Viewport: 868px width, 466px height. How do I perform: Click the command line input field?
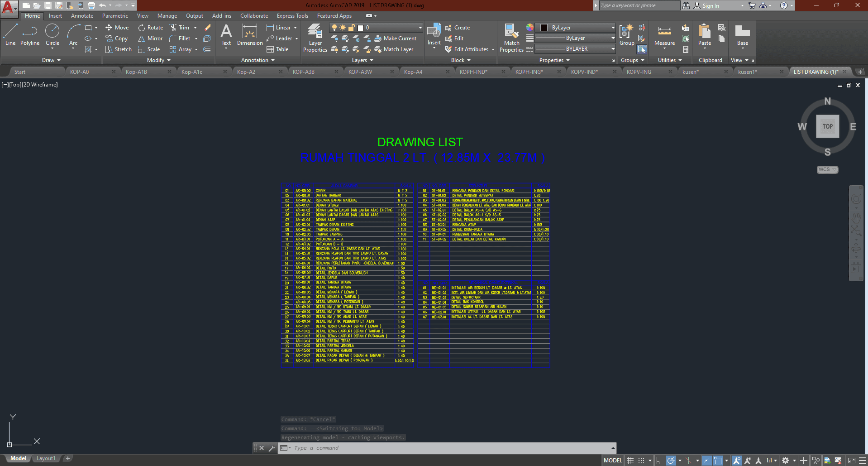point(448,448)
